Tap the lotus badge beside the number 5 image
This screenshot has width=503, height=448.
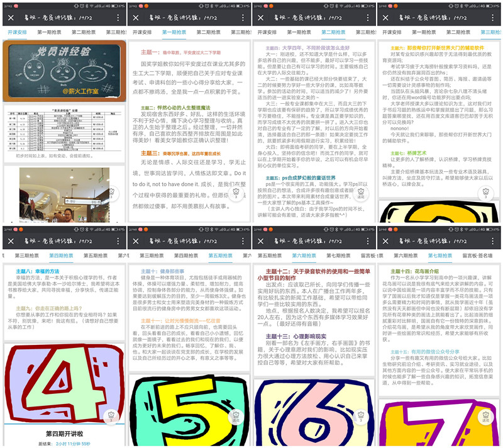coord(236,416)
